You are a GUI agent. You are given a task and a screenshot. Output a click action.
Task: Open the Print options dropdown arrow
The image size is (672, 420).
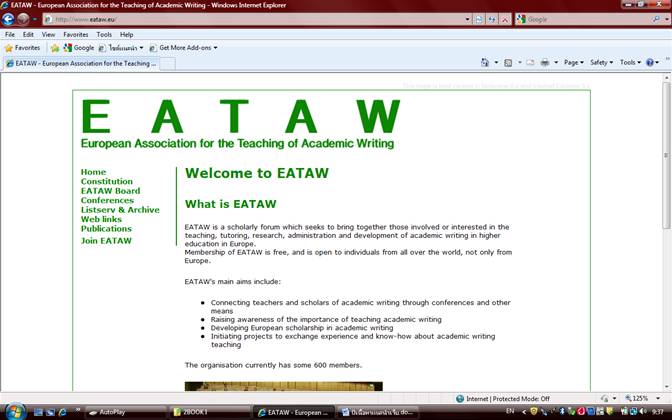(556, 63)
